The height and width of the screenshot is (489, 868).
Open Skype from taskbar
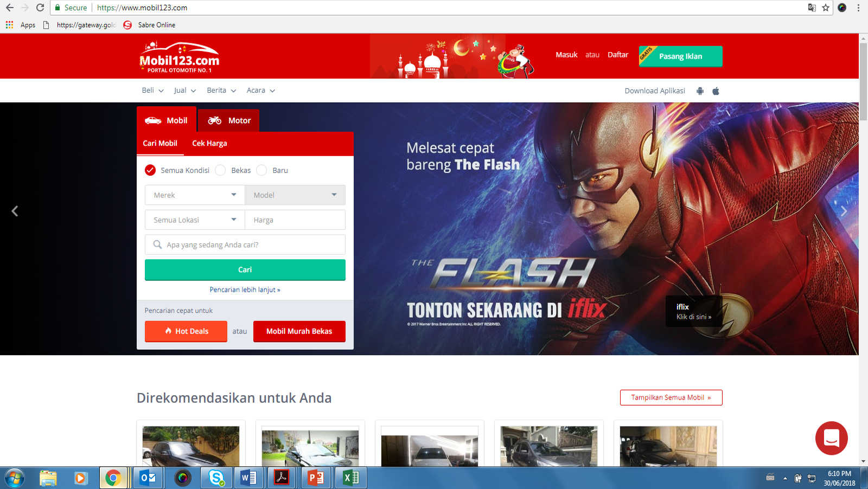point(216,478)
